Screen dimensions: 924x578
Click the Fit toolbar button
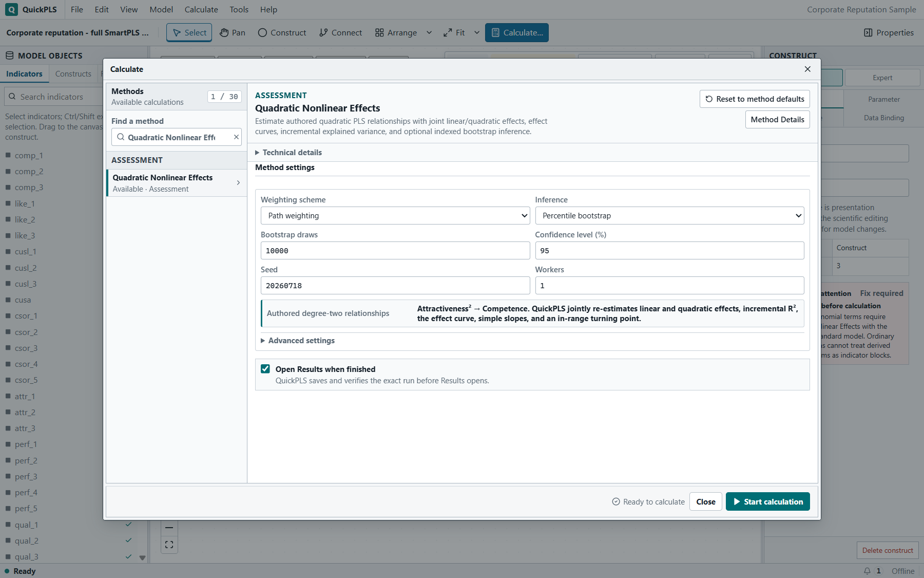tap(454, 32)
